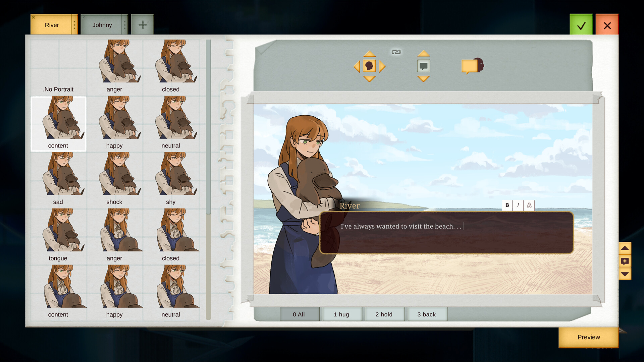The width and height of the screenshot is (644, 362).
Task: Click the add dialogue line icon on the right edge
Action: (x=625, y=262)
